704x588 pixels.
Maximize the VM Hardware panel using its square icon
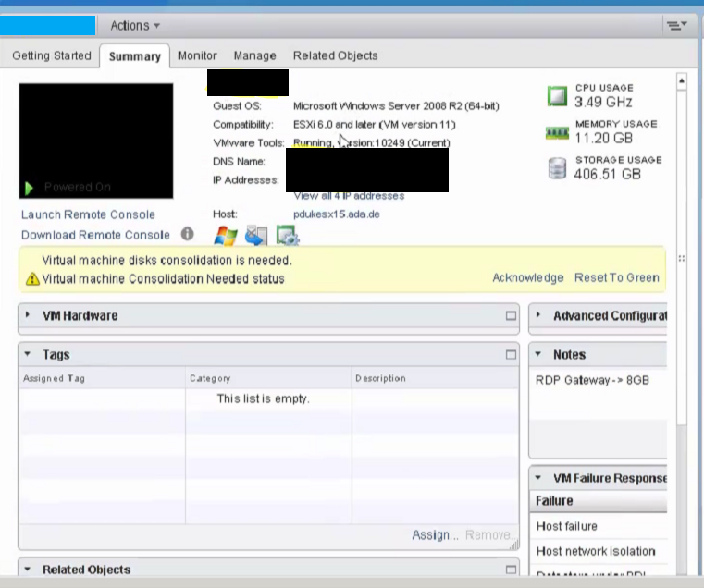pyautogui.click(x=511, y=315)
